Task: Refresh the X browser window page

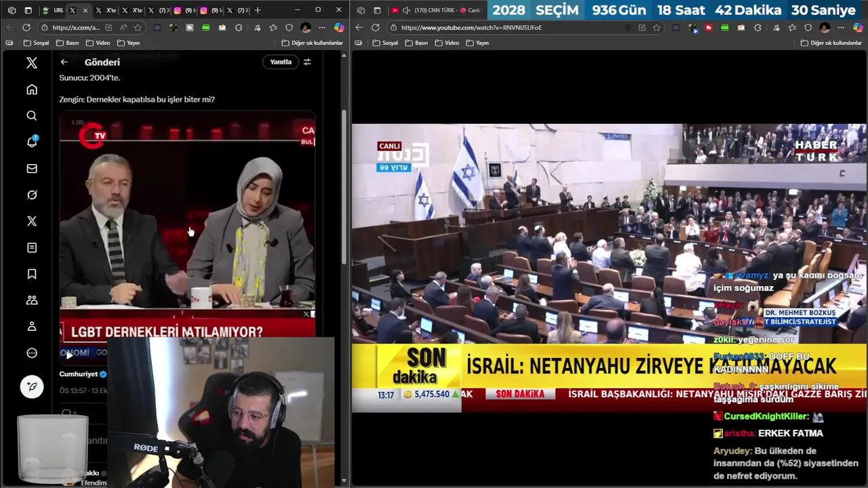Action: tap(26, 28)
